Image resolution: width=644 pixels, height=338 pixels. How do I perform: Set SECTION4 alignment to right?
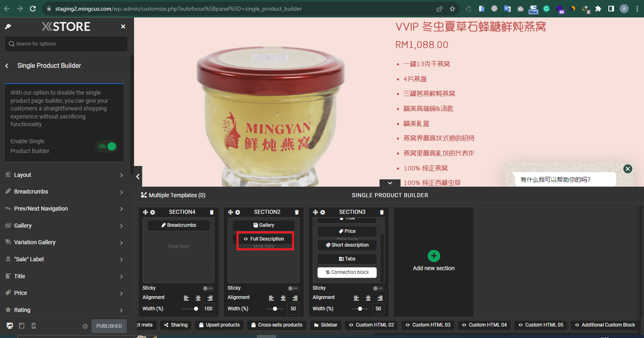210,298
